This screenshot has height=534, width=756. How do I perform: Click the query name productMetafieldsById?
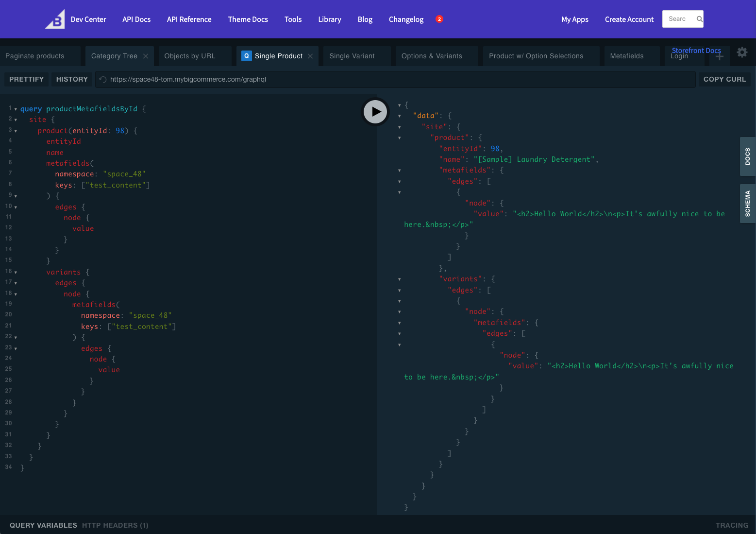click(x=92, y=109)
